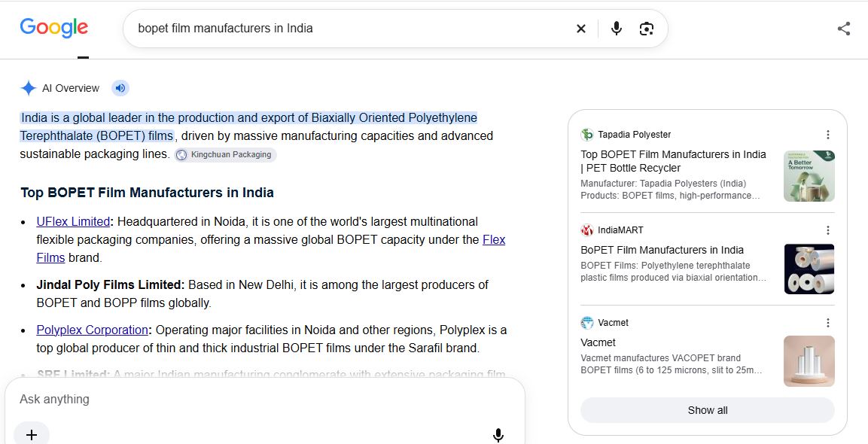Open the Vacmet result title
The width and height of the screenshot is (868, 444).
tap(598, 342)
